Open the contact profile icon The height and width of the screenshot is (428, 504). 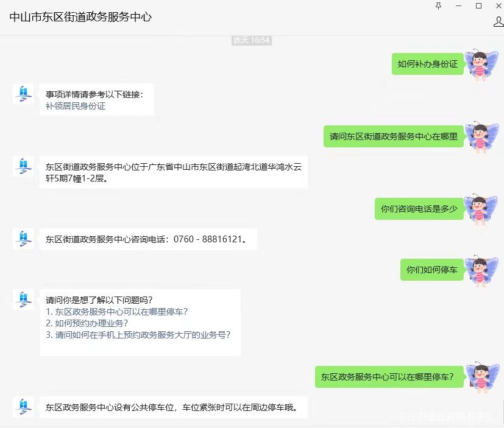[x=499, y=22]
